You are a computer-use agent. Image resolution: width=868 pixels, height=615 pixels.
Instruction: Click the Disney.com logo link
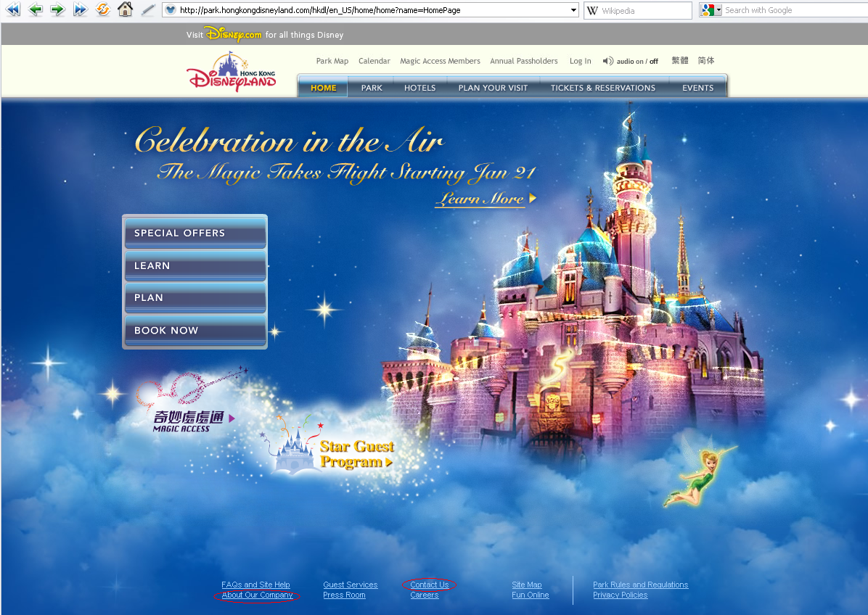coord(234,34)
